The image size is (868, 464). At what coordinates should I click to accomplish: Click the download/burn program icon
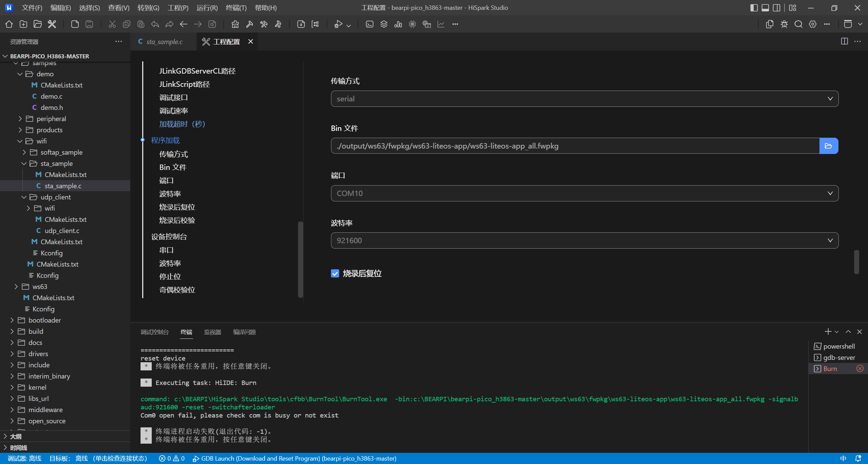pos(301,24)
